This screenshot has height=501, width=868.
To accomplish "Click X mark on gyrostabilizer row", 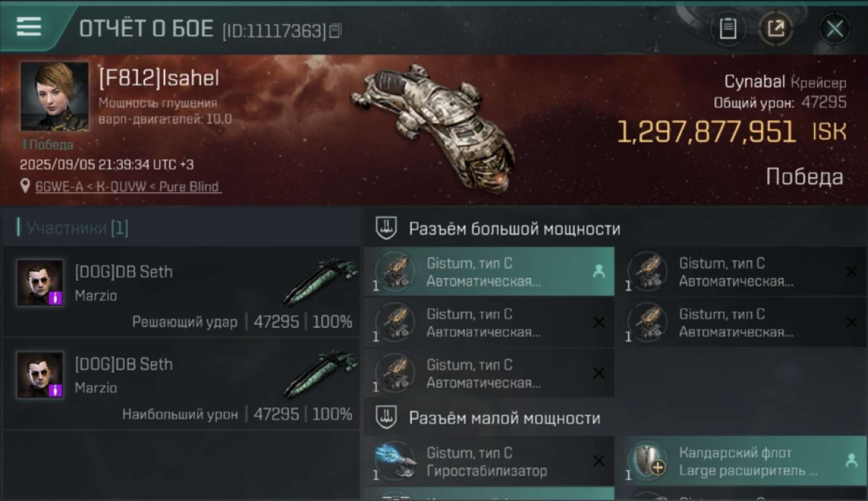I will pyautogui.click(x=599, y=461).
